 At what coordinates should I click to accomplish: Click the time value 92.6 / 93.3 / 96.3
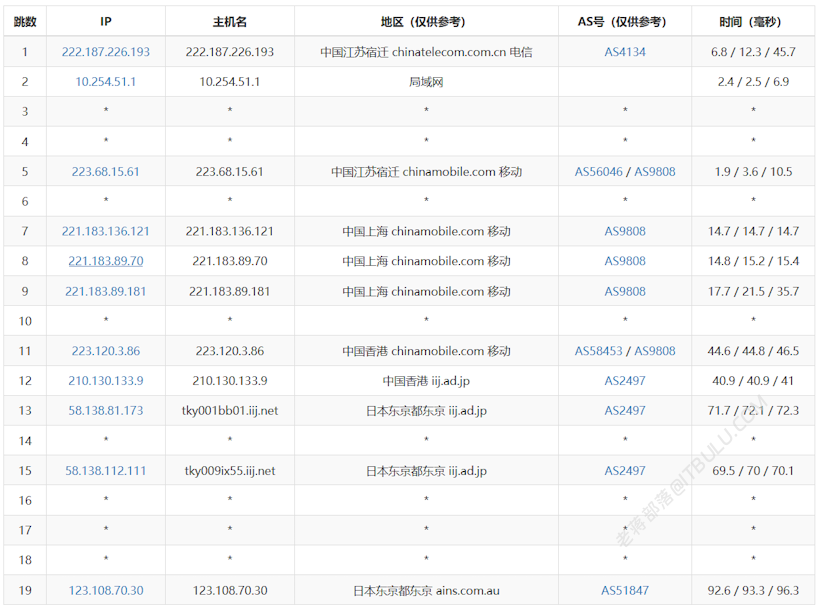pyautogui.click(x=753, y=591)
